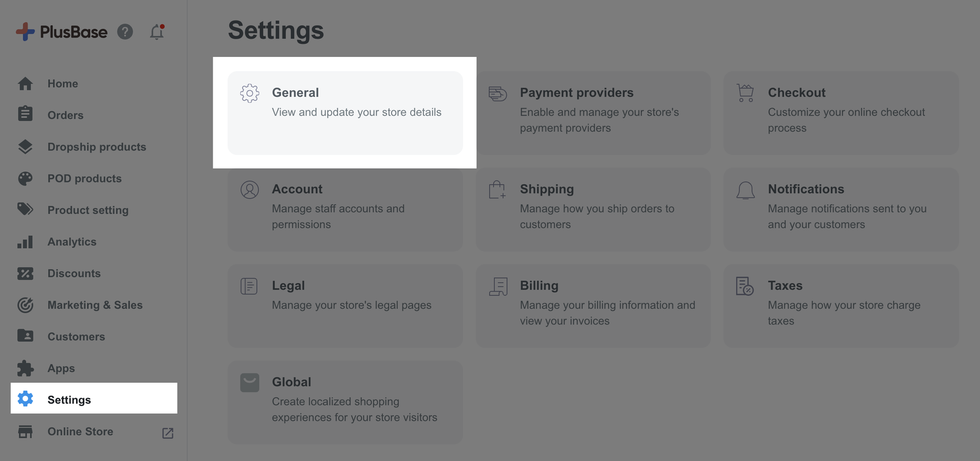
Task: Open the Taxes settings card
Action: (x=840, y=305)
